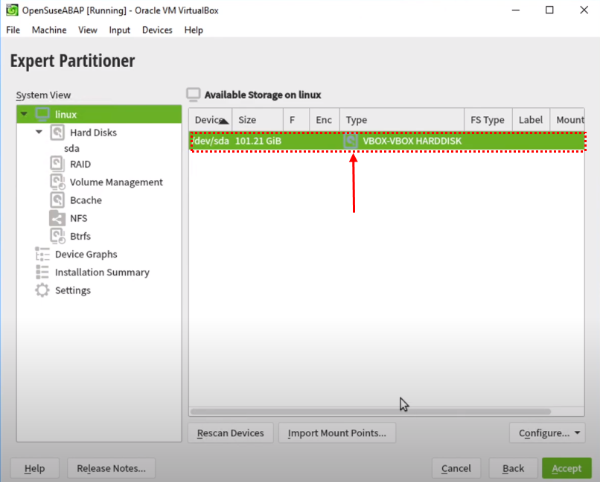Click the F column header
This screenshot has height=482, width=600.
point(296,120)
